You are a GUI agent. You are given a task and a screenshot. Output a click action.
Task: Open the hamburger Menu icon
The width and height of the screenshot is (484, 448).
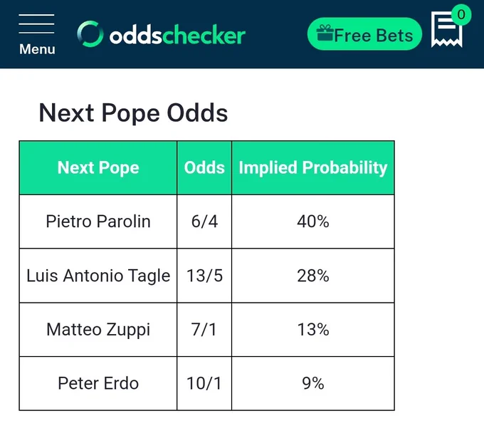[x=36, y=24]
